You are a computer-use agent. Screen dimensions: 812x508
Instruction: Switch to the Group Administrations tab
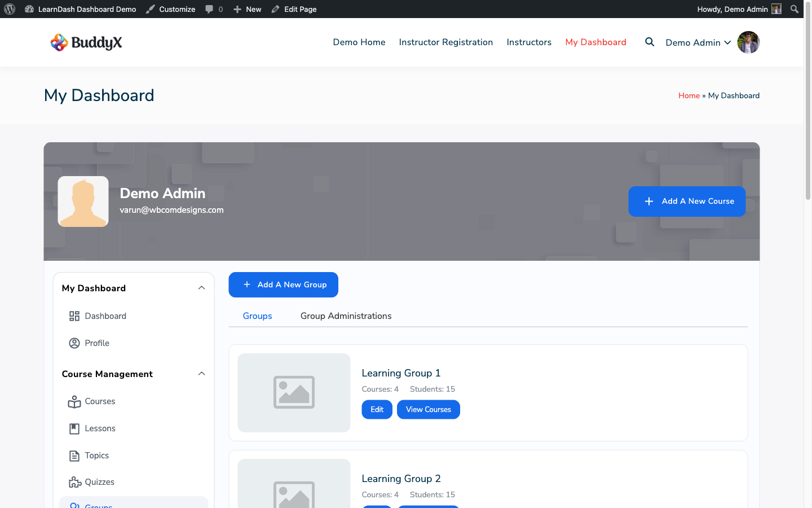[x=346, y=316]
